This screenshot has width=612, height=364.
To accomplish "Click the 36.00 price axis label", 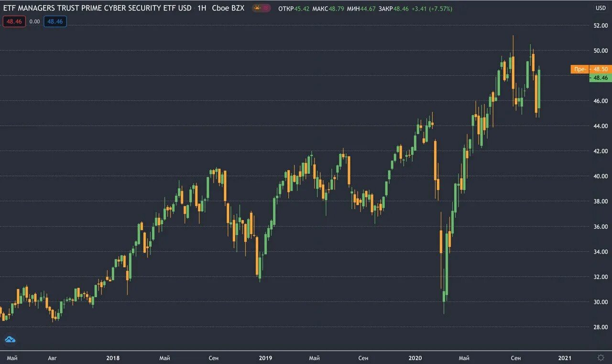I will tap(600, 226).
